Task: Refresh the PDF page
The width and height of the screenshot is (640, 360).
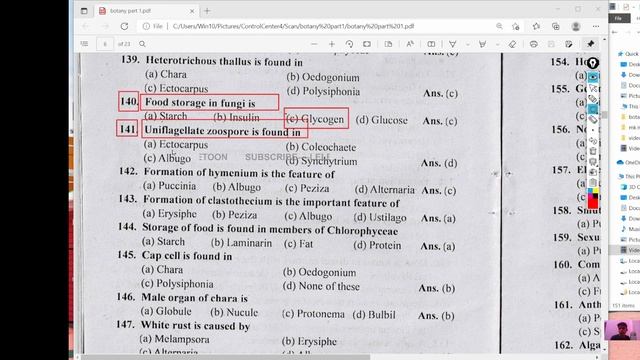Action: coord(124,27)
